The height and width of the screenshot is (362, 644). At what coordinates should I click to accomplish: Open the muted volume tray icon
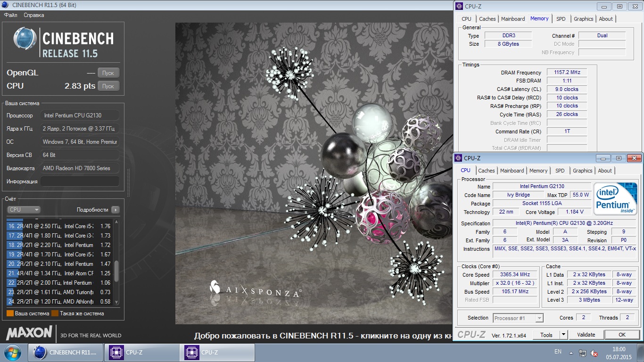pos(594,353)
